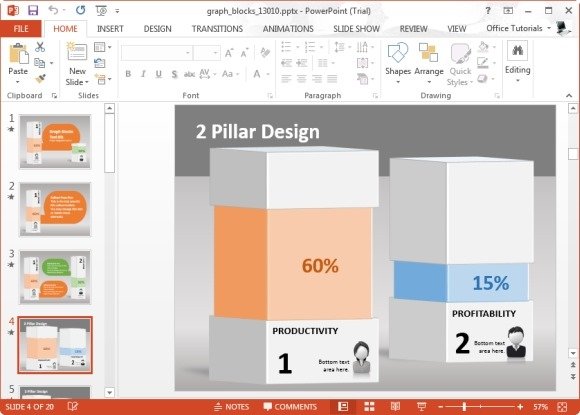Switch to the INSERT tab
The width and height of the screenshot is (580, 415).
click(x=110, y=29)
